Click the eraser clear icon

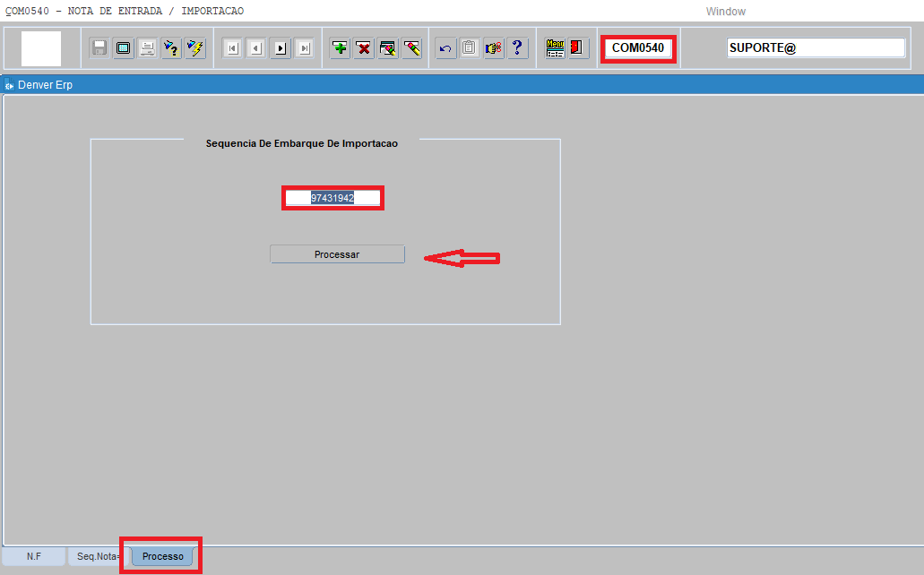pyautogui.click(x=411, y=48)
